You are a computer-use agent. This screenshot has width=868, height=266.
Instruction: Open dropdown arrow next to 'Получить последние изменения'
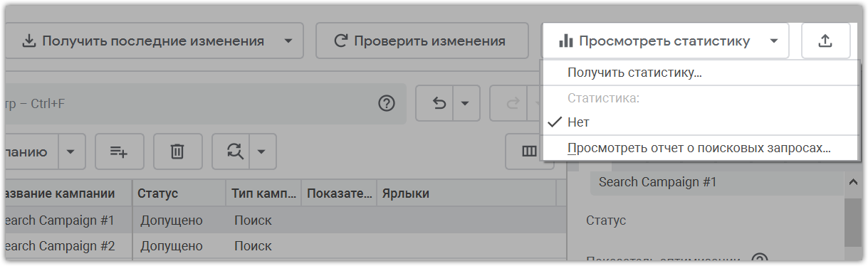pos(288,41)
